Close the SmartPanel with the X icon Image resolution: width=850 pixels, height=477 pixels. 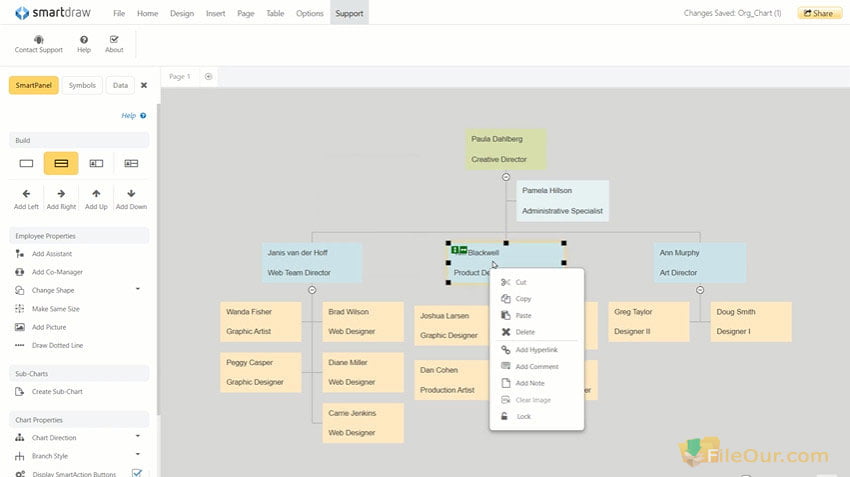pos(143,86)
